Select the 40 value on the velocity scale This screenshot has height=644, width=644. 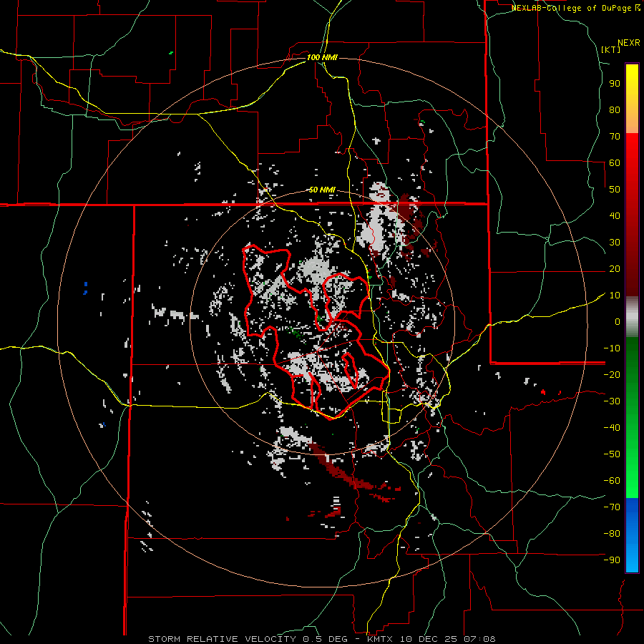[615, 215]
